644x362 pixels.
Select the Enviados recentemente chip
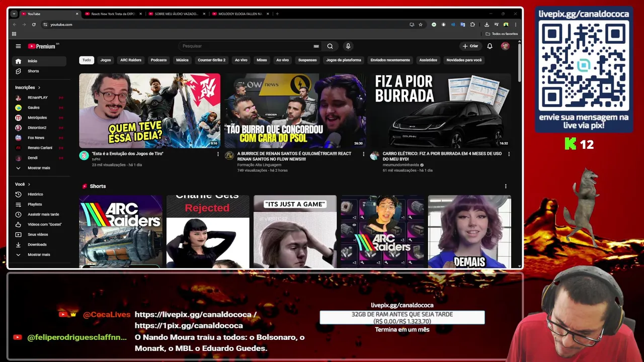pos(390,60)
